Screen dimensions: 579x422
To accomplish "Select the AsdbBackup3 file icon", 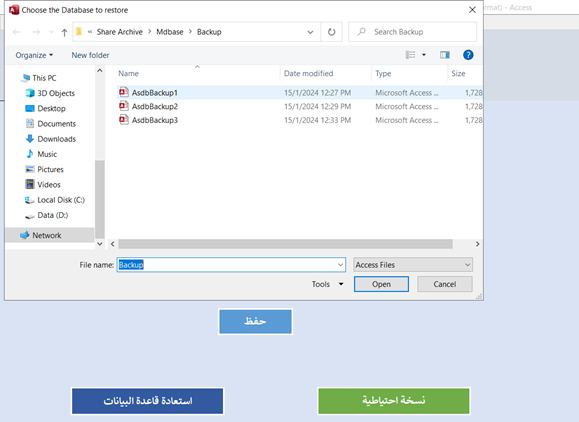I will [x=124, y=119].
